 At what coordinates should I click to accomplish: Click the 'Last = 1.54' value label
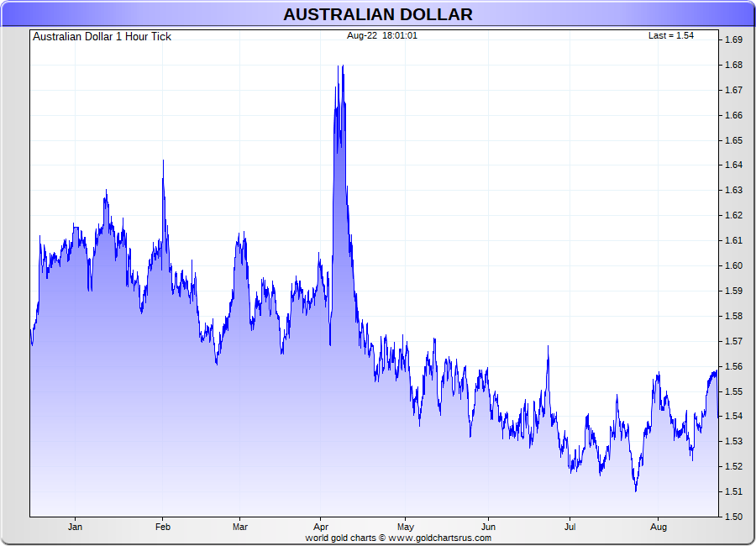coord(670,35)
